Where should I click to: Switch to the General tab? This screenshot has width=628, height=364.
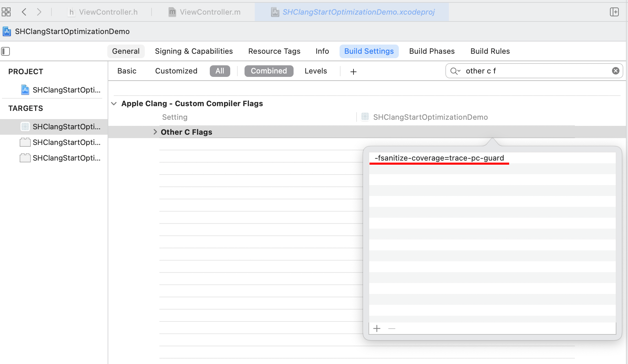(x=126, y=51)
